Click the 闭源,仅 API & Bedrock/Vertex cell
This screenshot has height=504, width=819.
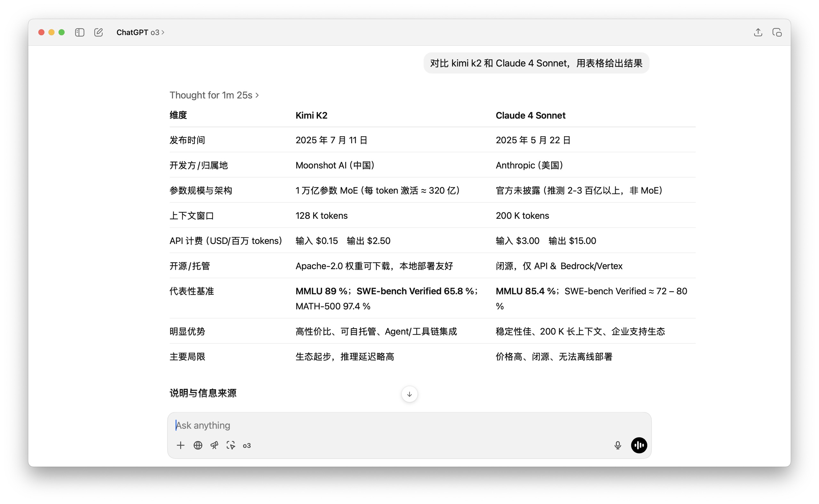pos(559,266)
